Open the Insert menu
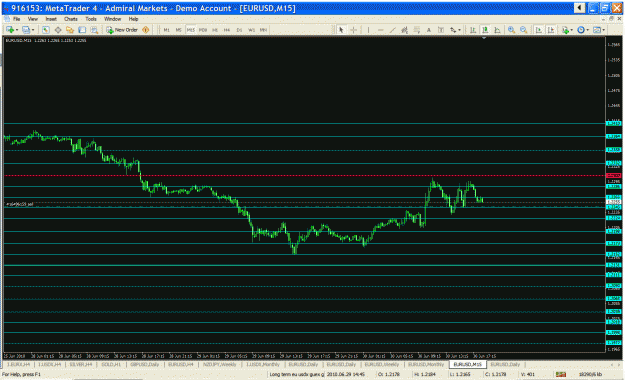The height and width of the screenshot is (380, 625). coord(51,19)
